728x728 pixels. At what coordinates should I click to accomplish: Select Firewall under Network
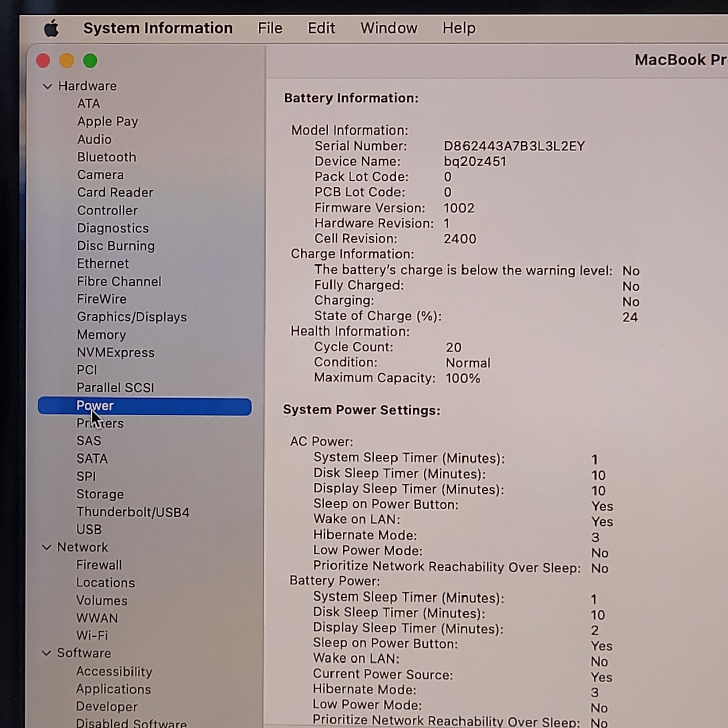(x=99, y=565)
